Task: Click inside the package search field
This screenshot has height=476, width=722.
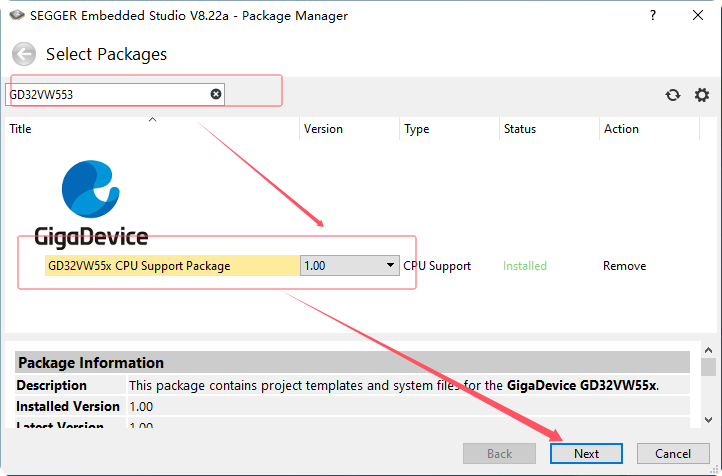Action: pos(105,94)
